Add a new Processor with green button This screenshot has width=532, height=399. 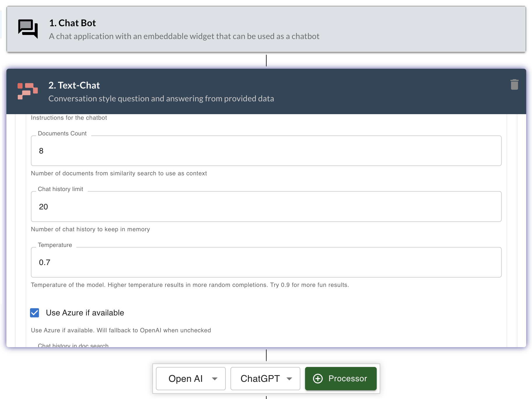coord(341,379)
